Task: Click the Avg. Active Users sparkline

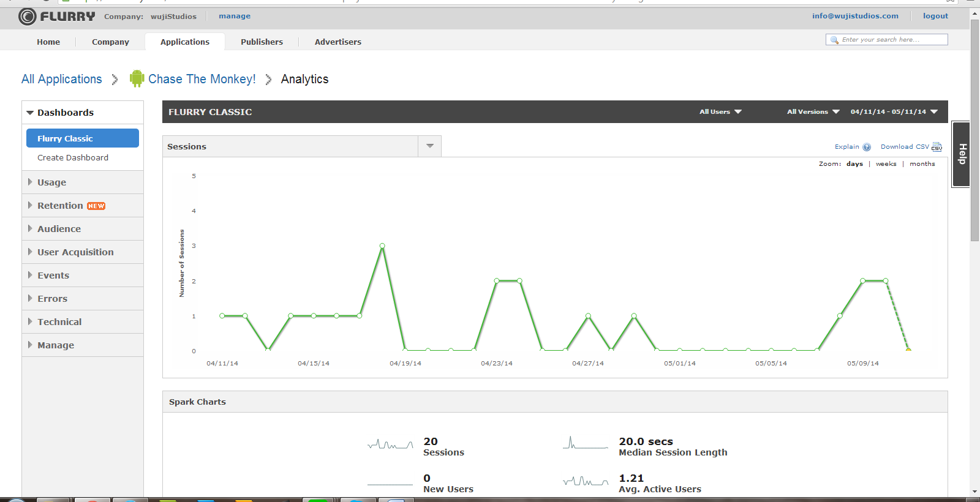Action: pyautogui.click(x=586, y=481)
